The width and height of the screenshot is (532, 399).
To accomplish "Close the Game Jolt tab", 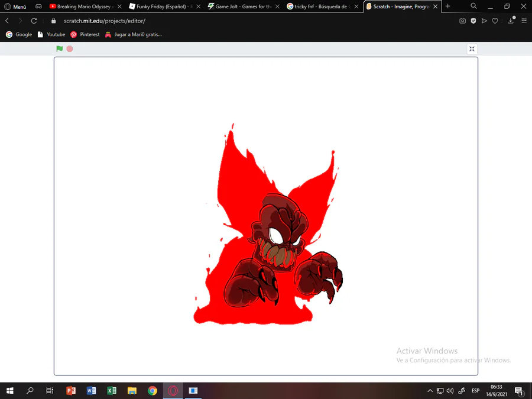I will [278, 7].
